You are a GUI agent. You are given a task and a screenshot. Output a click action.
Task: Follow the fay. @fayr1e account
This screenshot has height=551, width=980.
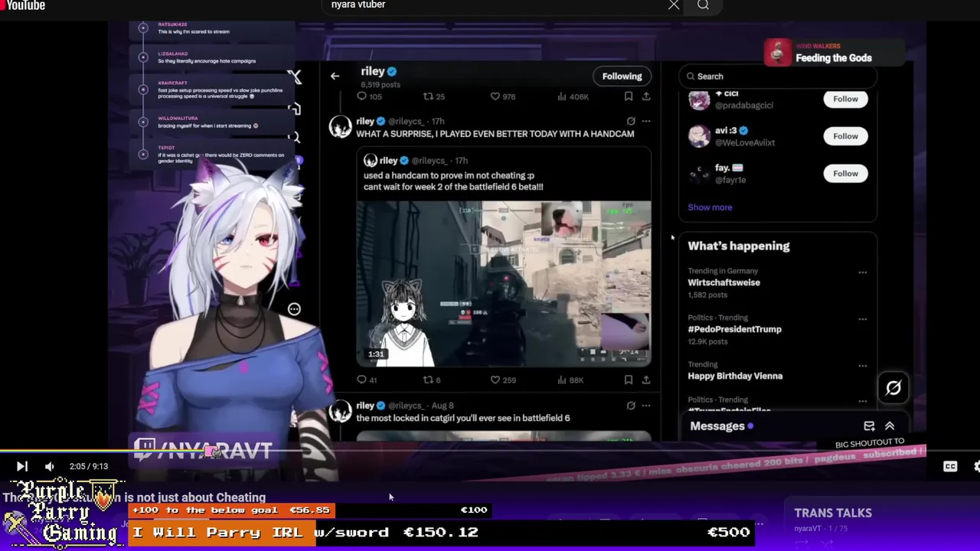pyautogui.click(x=845, y=174)
